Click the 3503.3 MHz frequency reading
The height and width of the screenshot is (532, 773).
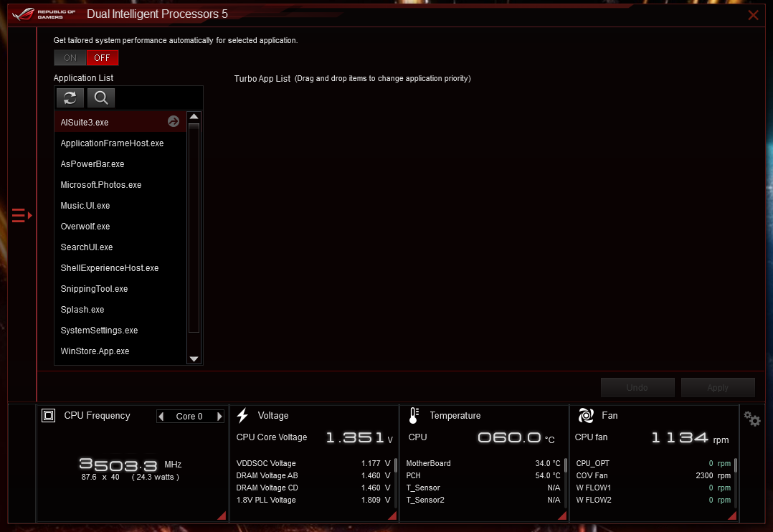(131, 465)
